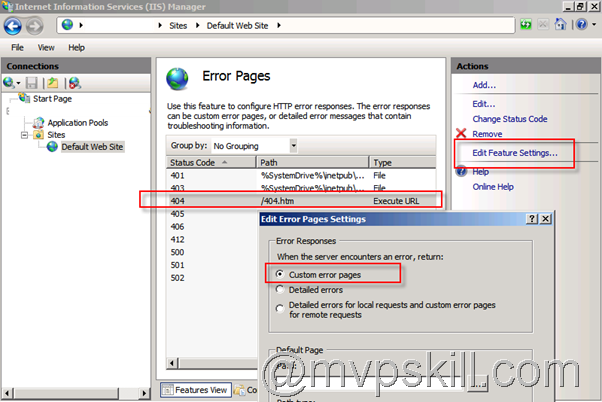The image size is (602, 402).
Task: Click the Back navigation arrow
Action: click(13, 26)
